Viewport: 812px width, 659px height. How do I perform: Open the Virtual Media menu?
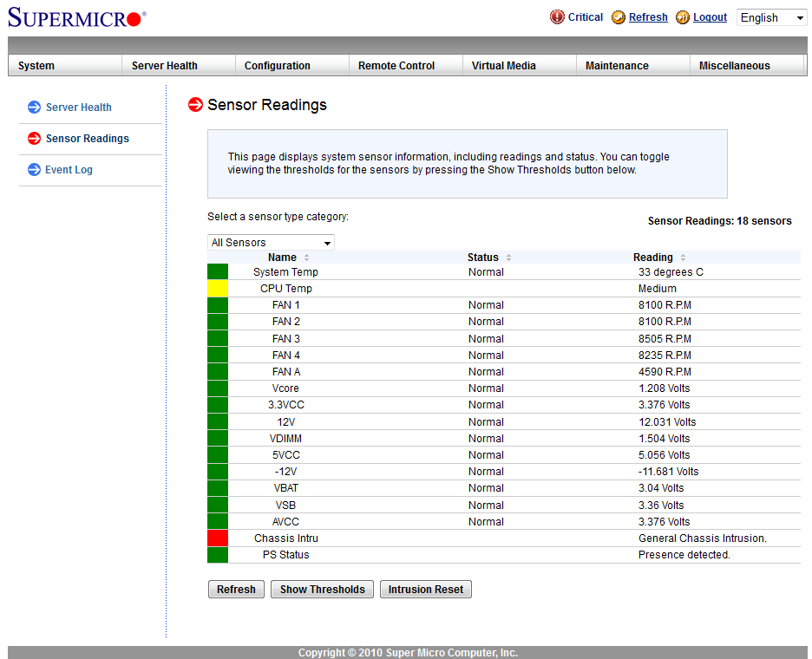(x=520, y=66)
